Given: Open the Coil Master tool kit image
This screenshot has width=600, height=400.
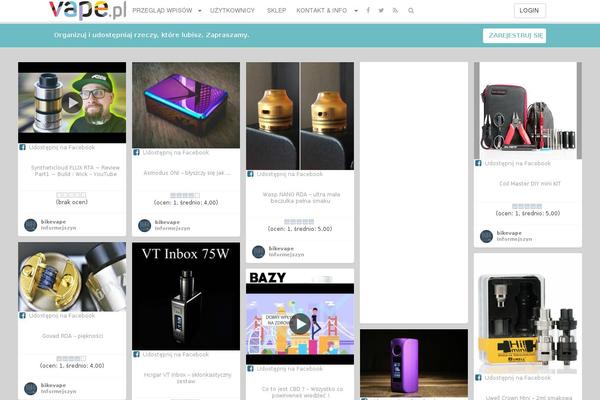Looking at the screenshot, I should [528, 111].
